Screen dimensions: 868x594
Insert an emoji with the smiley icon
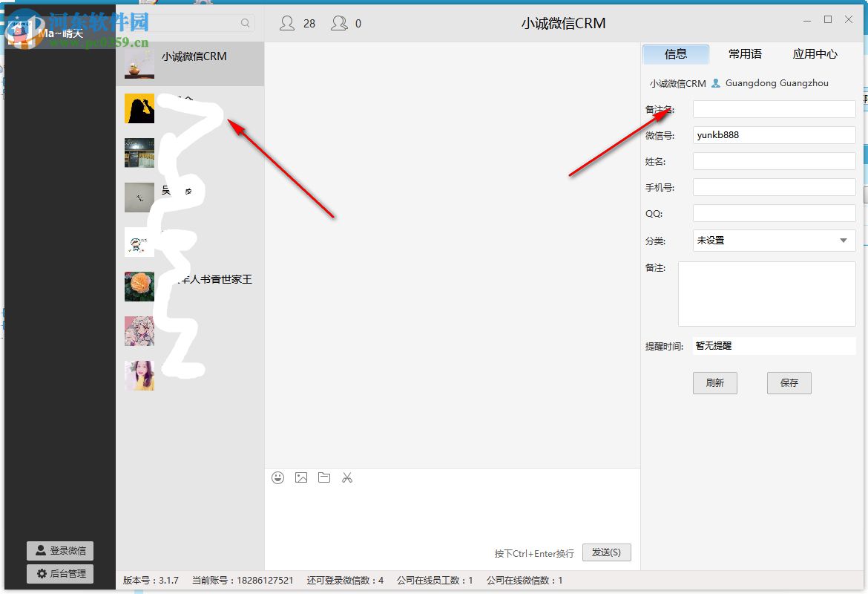tap(278, 477)
